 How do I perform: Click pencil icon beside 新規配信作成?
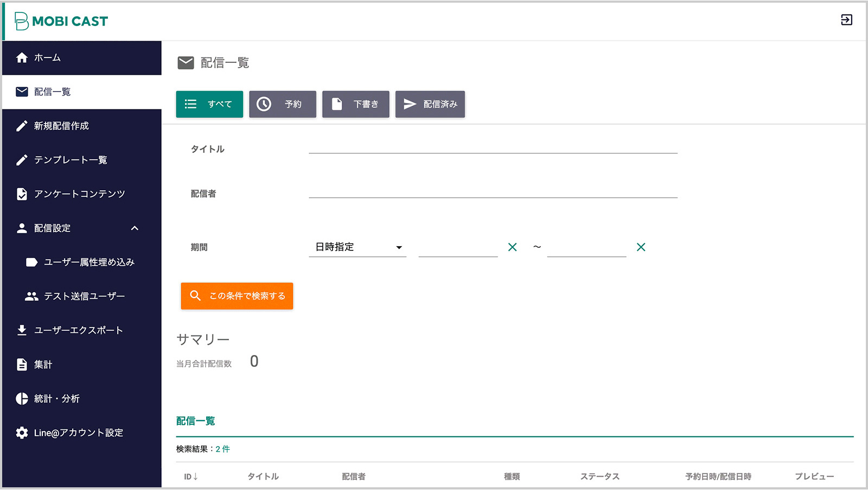22,126
